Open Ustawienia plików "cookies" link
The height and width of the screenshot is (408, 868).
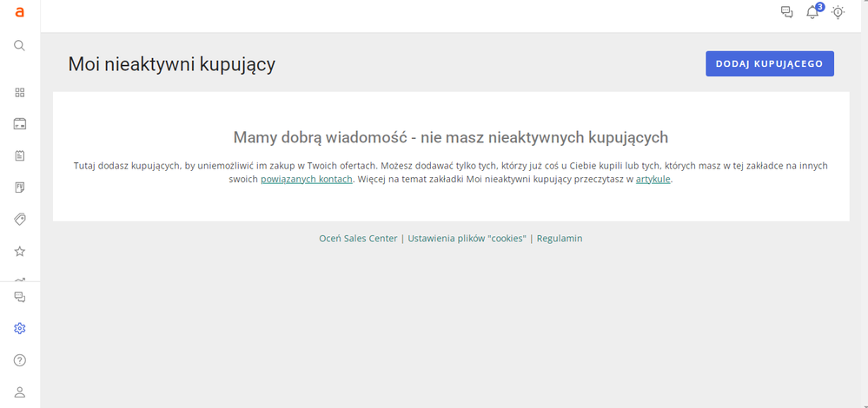pyautogui.click(x=467, y=238)
